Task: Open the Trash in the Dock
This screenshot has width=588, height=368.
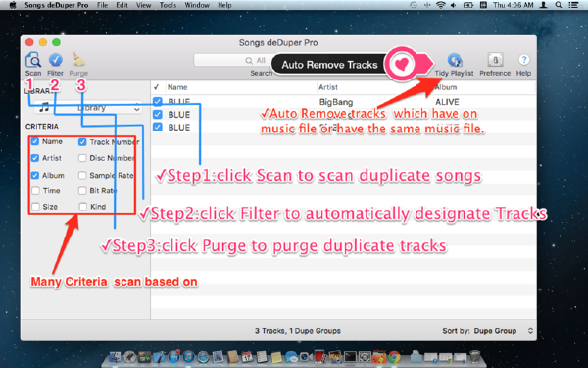Action: coord(474,357)
